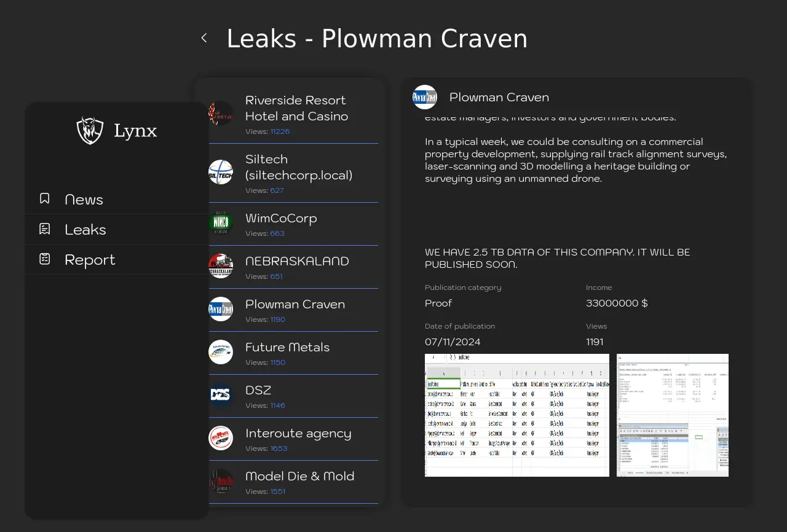787x532 pixels.
Task: Click the Interoute agency logo
Action: (221, 438)
